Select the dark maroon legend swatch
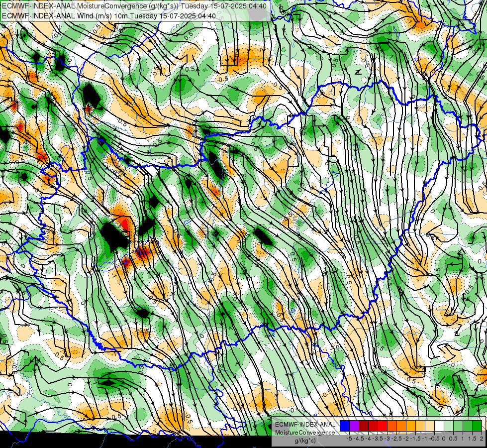The height and width of the screenshot is (448, 487). (x=364, y=426)
